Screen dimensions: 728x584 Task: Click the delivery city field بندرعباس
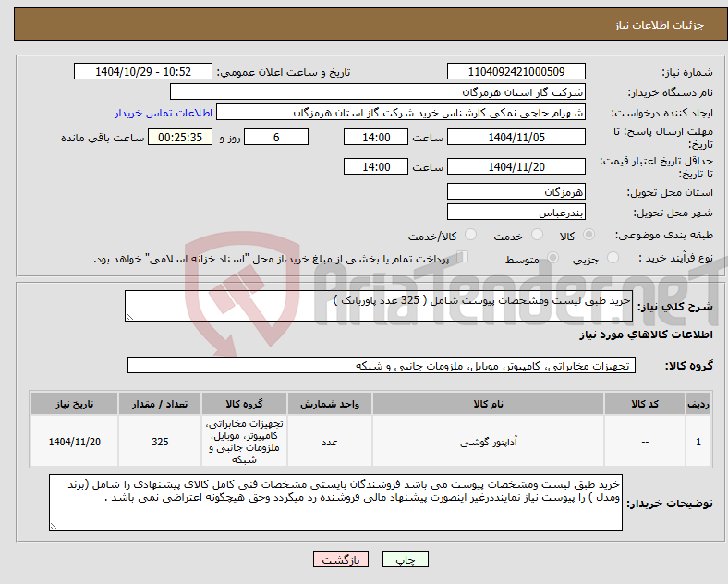516,212
